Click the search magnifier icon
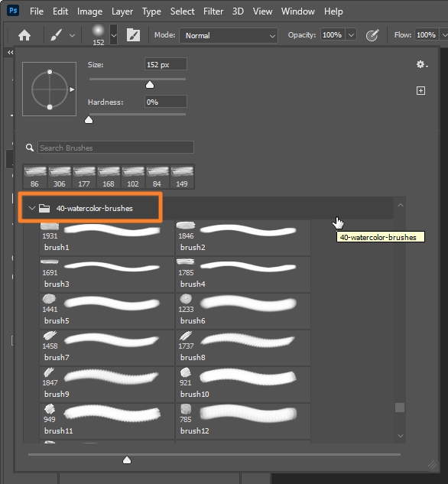448x484 pixels. (x=30, y=148)
